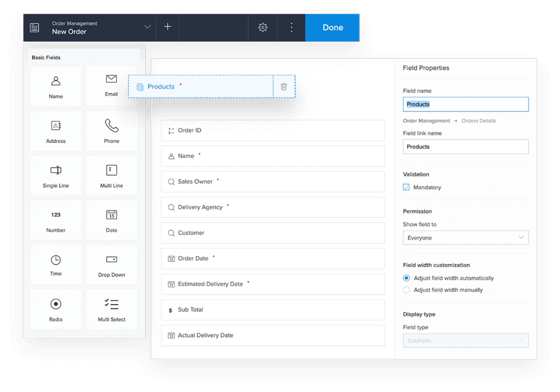Select the Estimated Delivery Date field row

[273, 284]
